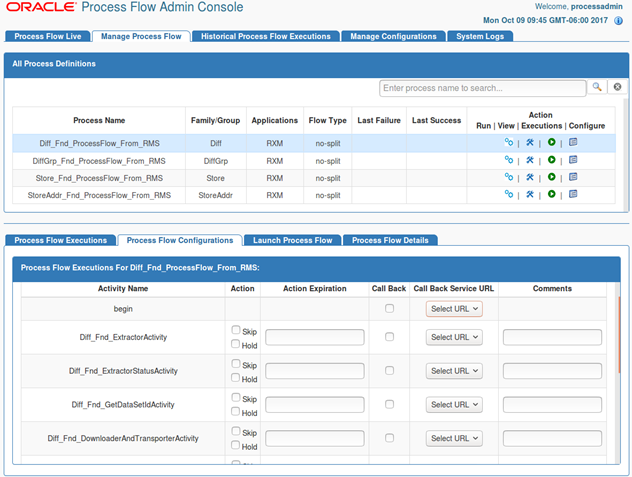Image resolution: width=632 pixels, height=477 pixels.
Task: Click Comments field for Diff_Fnd_GetDataSetIdActivity
Action: click(x=552, y=405)
